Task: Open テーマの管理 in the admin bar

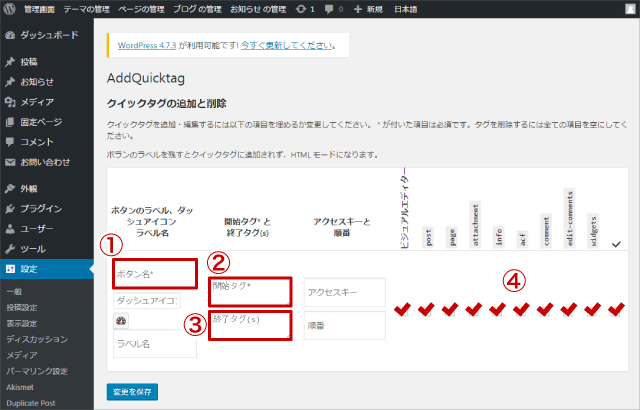Action: pyautogui.click(x=87, y=9)
